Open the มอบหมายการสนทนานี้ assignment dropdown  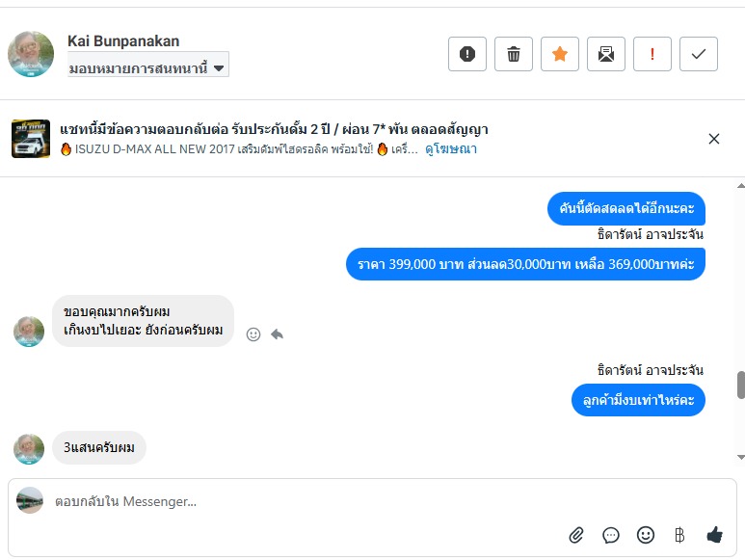pos(147,68)
